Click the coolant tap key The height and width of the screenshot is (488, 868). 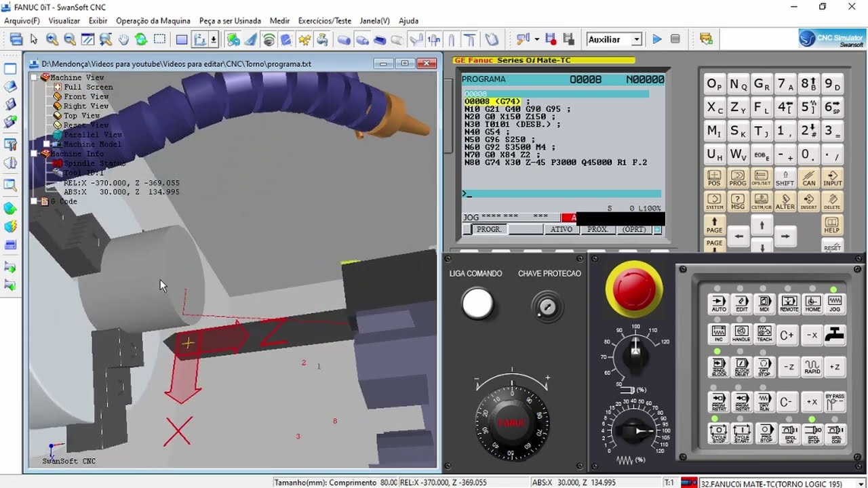pos(835,334)
